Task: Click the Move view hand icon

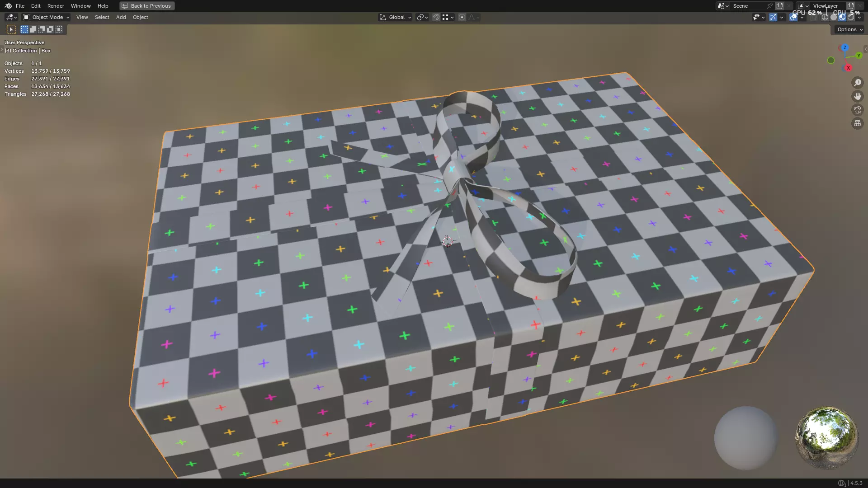Action: point(857,96)
